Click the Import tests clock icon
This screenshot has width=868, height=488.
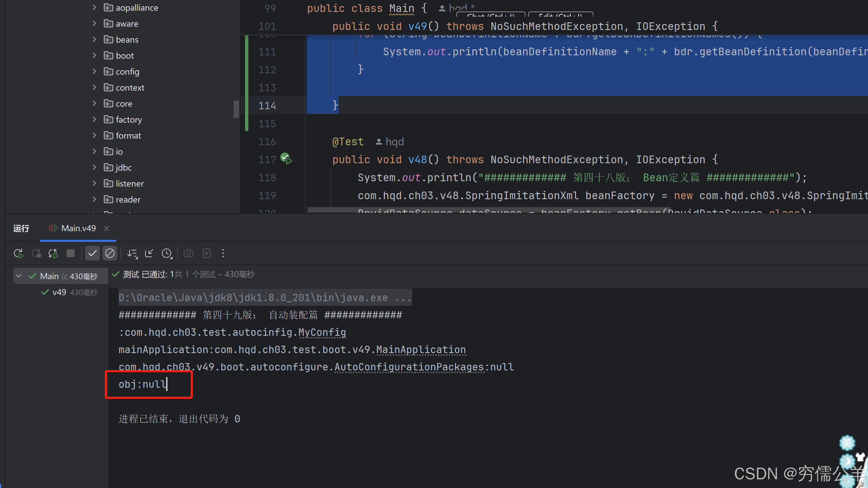(x=167, y=253)
